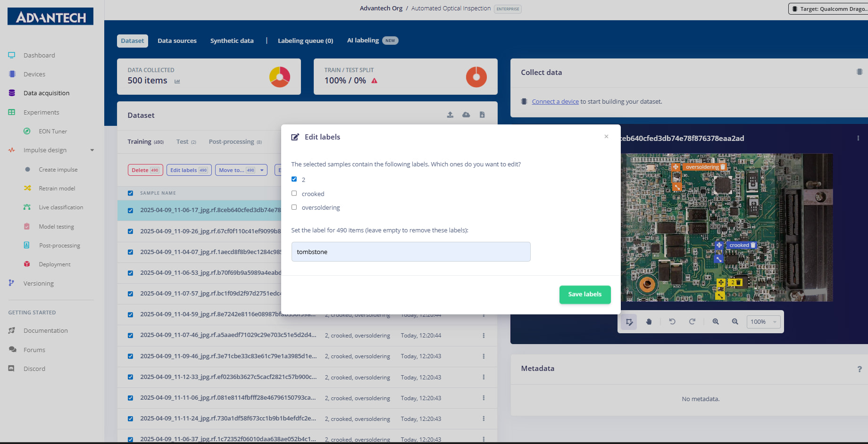
Task: Select the hand pan tool
Action: (649, 321)
